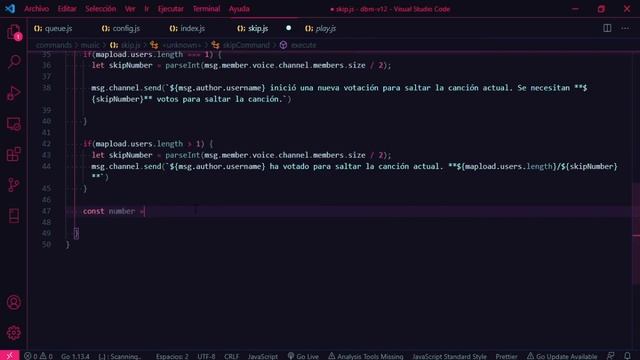Image resolution: width=640 pixels, height=360 pixels.
Task: Click the unsaved dot on skip.js tab
Action: (x=289, y=28)
